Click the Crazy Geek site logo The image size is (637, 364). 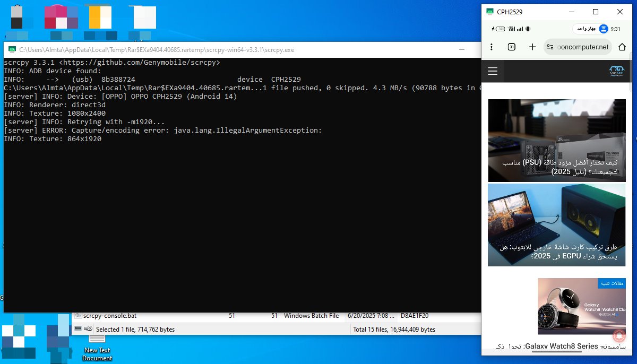coord(617,71)
